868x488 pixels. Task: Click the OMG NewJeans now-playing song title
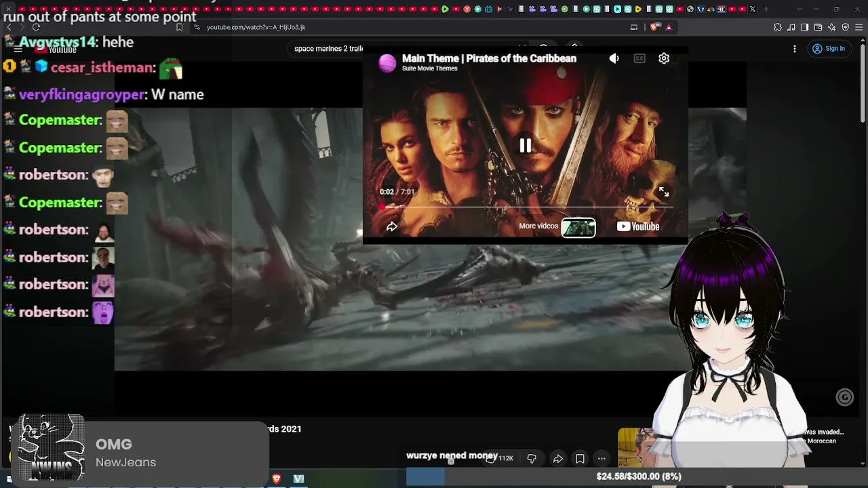[x=114, y=445]
